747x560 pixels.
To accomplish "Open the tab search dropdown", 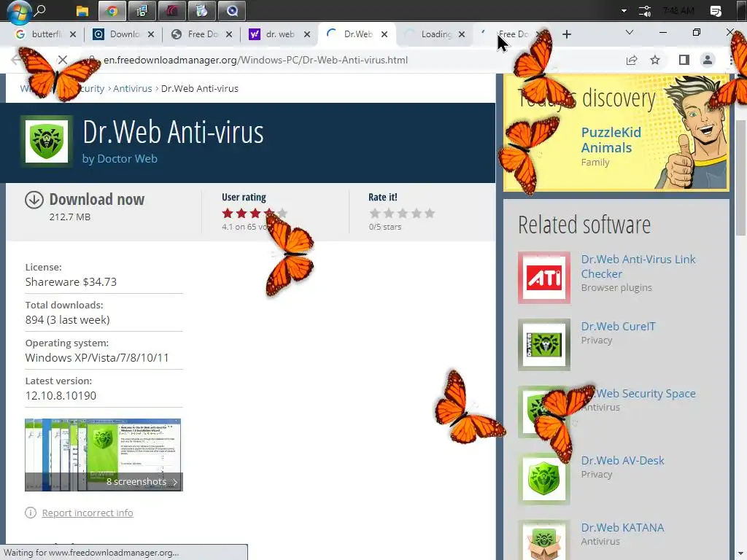I will 630,32.
